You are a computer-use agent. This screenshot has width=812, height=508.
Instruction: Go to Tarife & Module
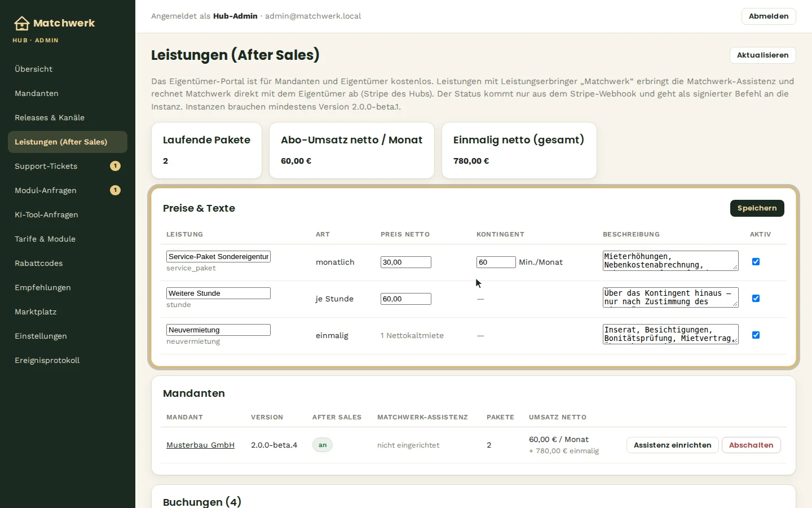coord(68,239)
